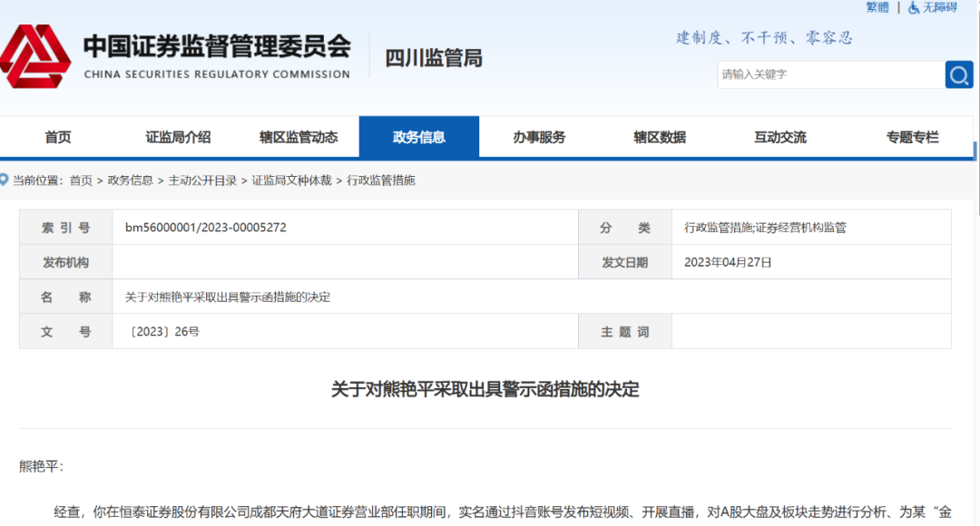The width and height of the screenshot is (980, 526).
Task: Open the 办事服务 navigation menu
Action: pos(541,136)
